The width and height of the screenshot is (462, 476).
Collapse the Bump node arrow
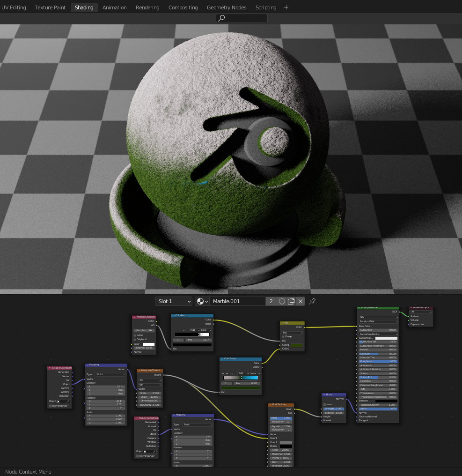pyautogui.click(x=324, y=394)
